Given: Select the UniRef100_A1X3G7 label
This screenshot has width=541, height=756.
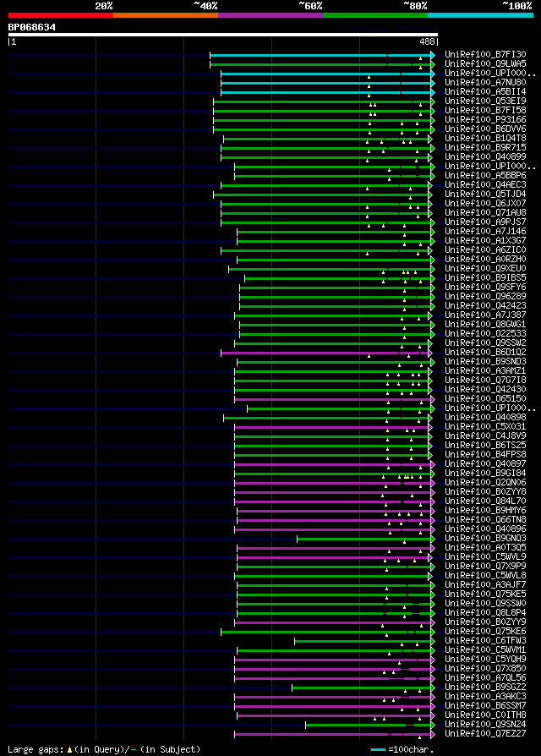Looking at the screenshot, I should tap(485, 241).
